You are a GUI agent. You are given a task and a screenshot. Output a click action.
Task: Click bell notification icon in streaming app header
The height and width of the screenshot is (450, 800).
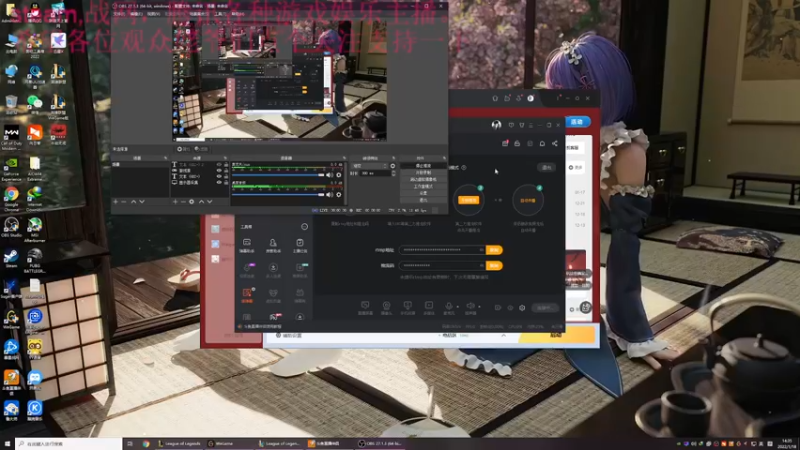(542, 143)
